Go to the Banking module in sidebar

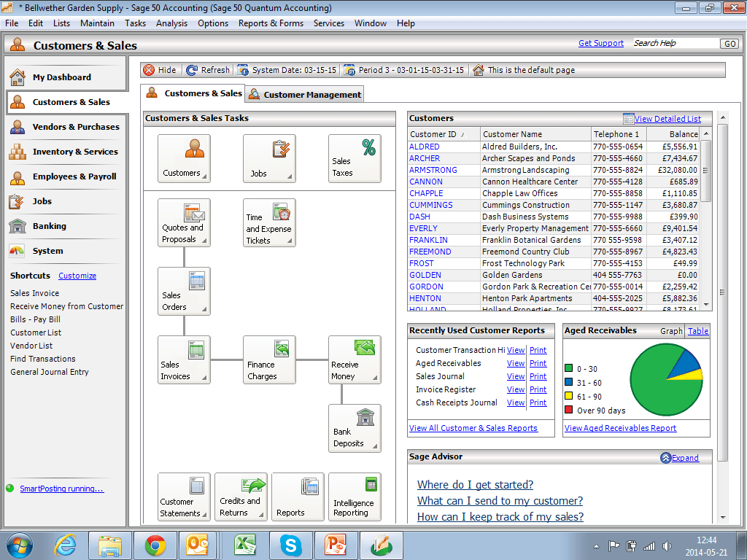tap(51, 226)
